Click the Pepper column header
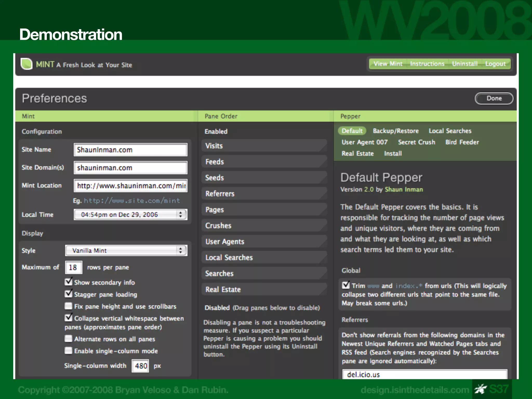This screenshot has width=532, height=399. pyautogui.click(x=425, y=116)
